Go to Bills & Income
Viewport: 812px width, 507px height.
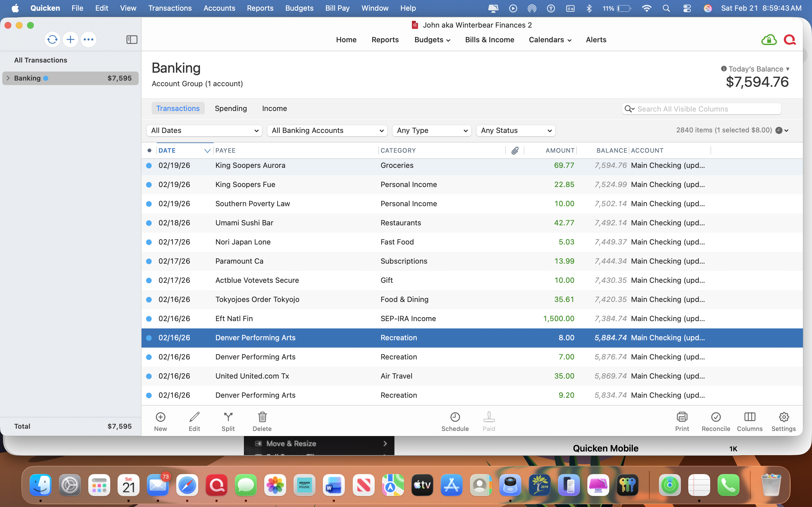pos(489,39)
